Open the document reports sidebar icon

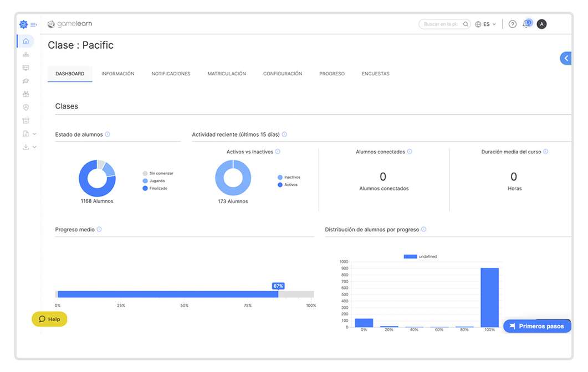coord(26,134)
